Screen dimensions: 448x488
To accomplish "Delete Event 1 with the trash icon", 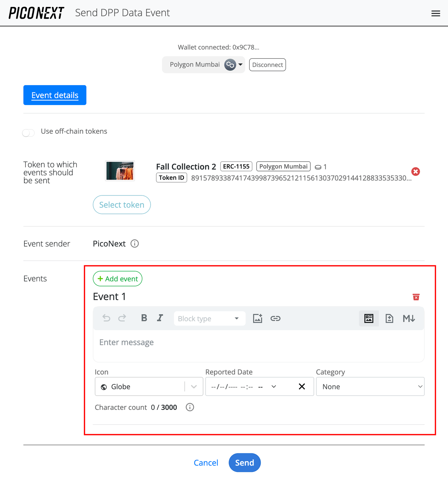I will pyautogui.click(x=416, y=297).
